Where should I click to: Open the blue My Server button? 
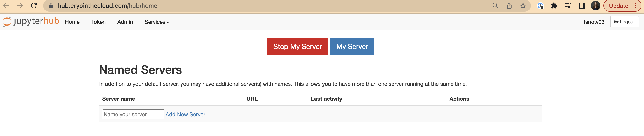(x=352, y=46)
